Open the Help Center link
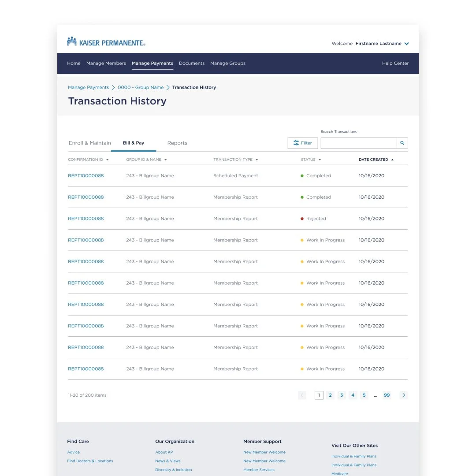Image resolution: width=476 pixels, height=476 pixels. (x=395, y=63)
